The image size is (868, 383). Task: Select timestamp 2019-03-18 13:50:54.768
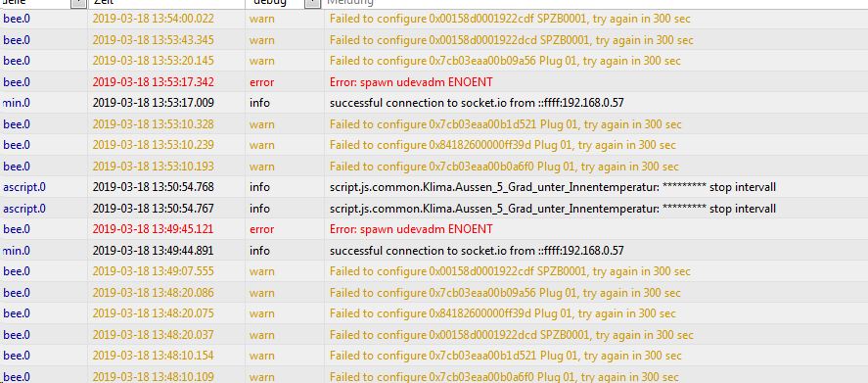point(153,187)
